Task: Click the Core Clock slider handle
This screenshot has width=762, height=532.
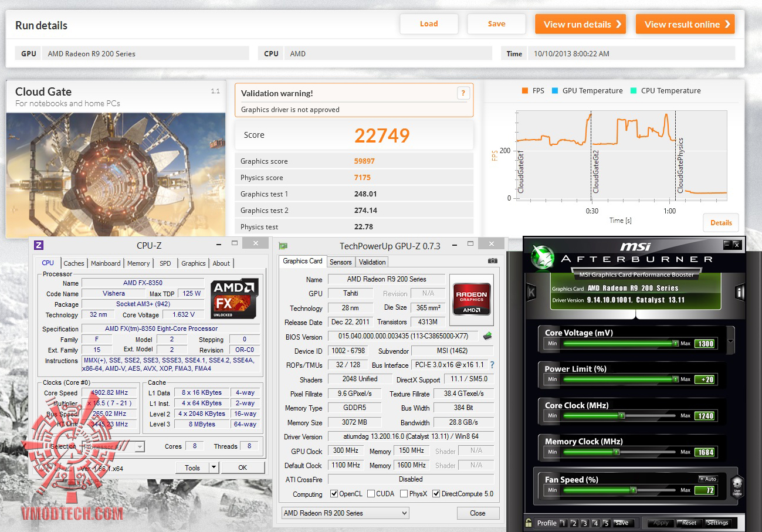Action: coord(621,416)
